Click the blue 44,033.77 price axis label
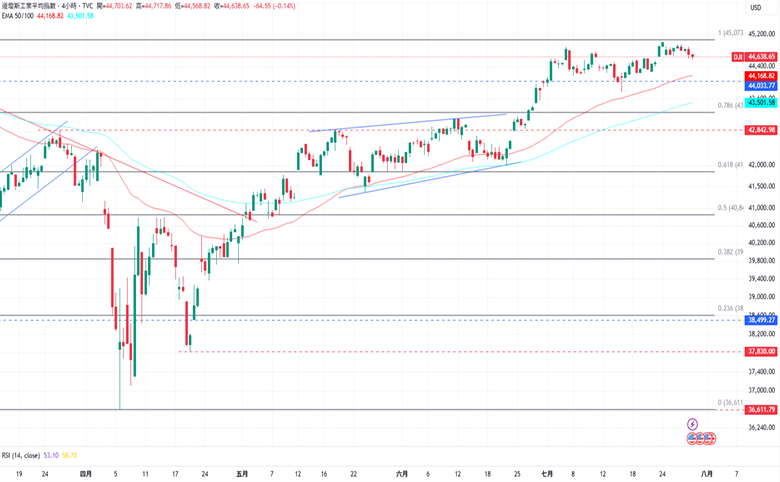The height and width of the screenshot is (482, 780). pos(761,86)
